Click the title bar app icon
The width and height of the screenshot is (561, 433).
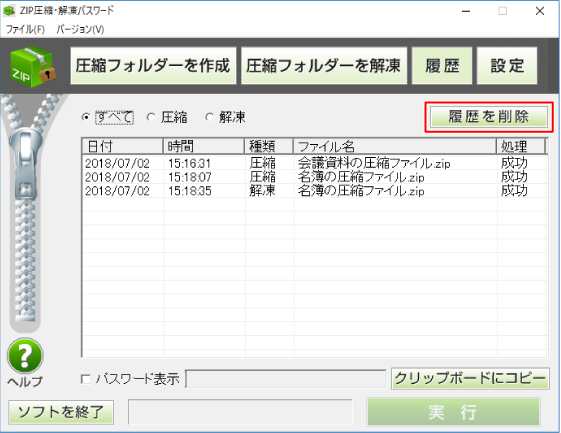[x=9, y=10]
